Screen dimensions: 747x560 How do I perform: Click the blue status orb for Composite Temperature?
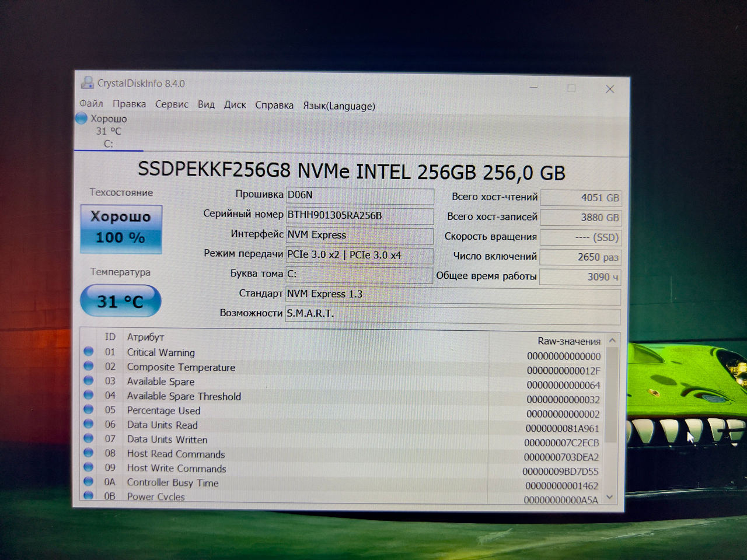click(89, 366)
